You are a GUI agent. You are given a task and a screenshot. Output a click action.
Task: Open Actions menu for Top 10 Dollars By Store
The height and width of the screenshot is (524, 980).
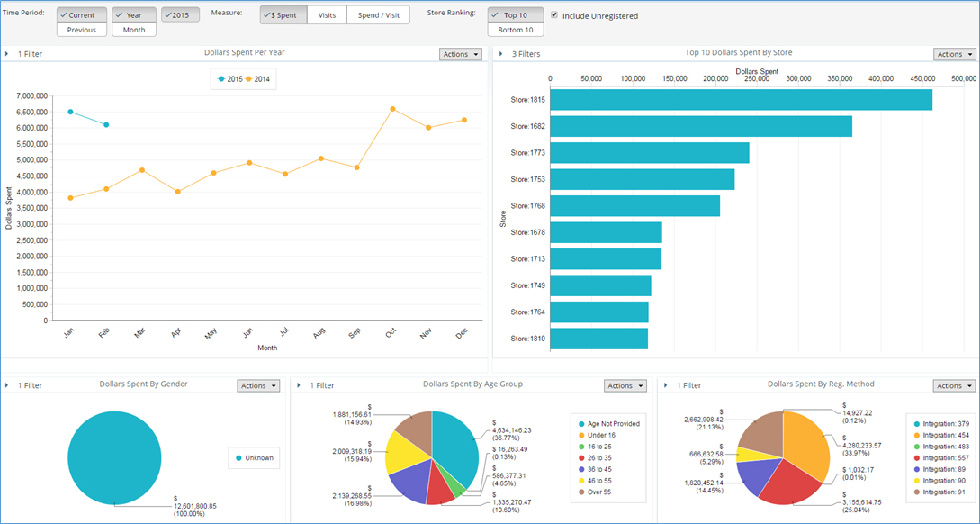[x=955, y=54]
